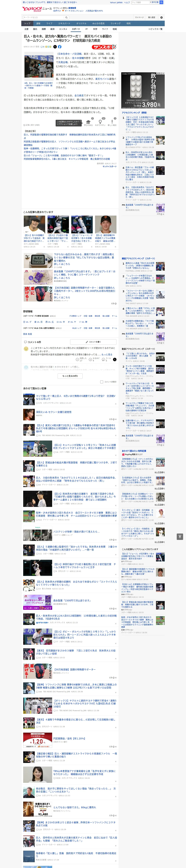Open 購入履歴

tap(152, 17)
